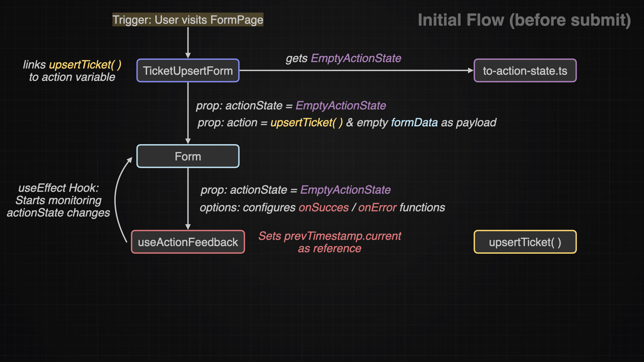Click the Initial Flow (before submit) title
The image size is (644, 362).
point(524,20)
